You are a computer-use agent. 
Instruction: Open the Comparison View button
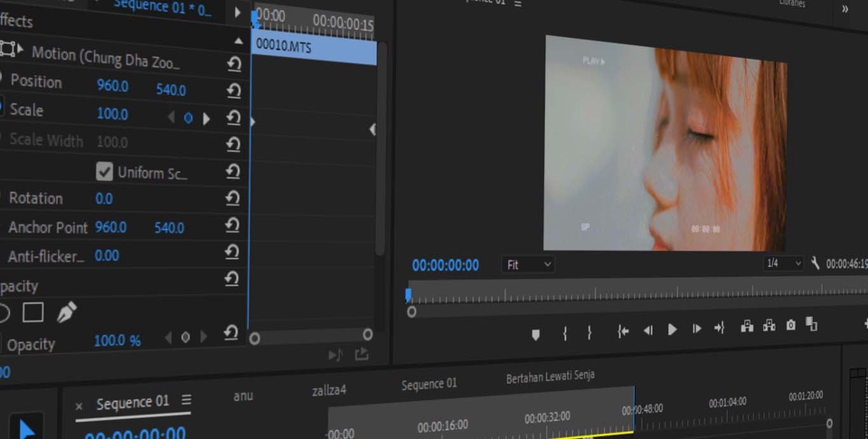coord(811,324)
